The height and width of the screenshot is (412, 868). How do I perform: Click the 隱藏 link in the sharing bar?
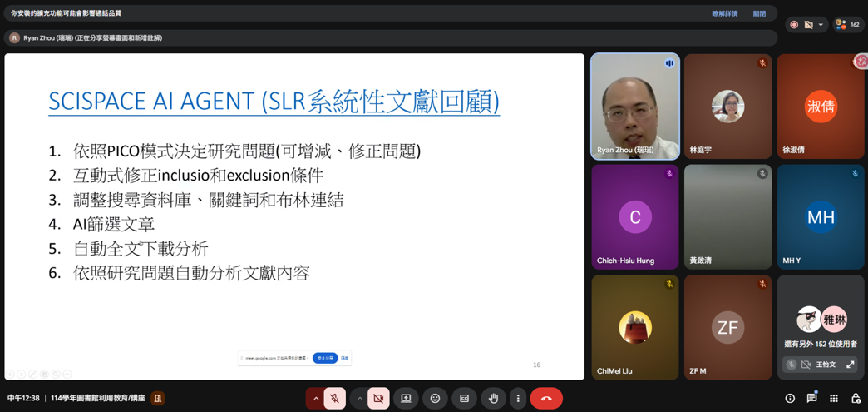(343, 358)
